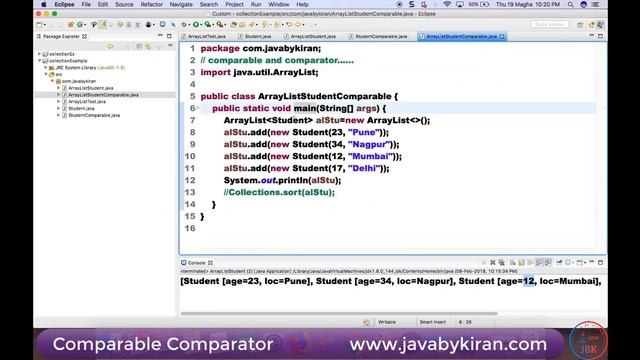Switch to StudentComparable.java editor tab

click(x=381, y=36)
